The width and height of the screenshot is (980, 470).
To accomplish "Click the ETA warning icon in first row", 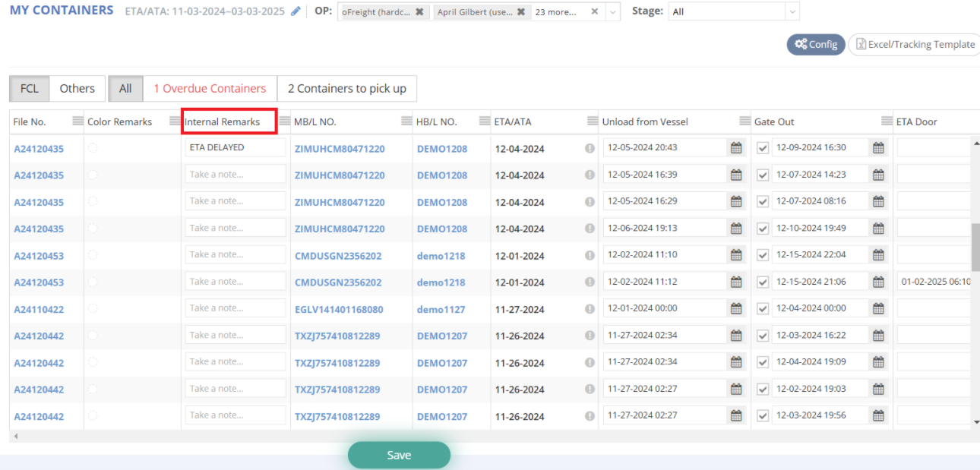I will pyautogui.click(x=590, y=148).
